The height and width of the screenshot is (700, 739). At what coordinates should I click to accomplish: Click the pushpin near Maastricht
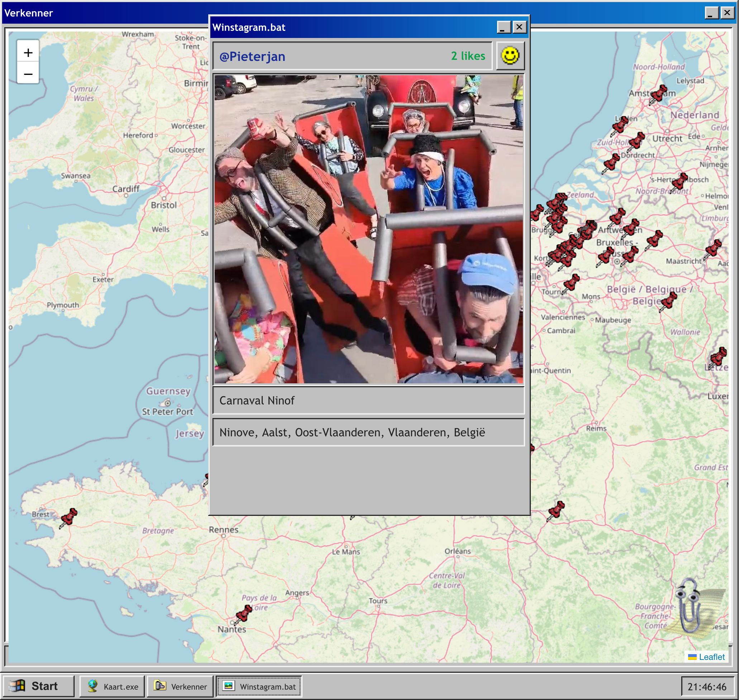[x=713, y=249]
